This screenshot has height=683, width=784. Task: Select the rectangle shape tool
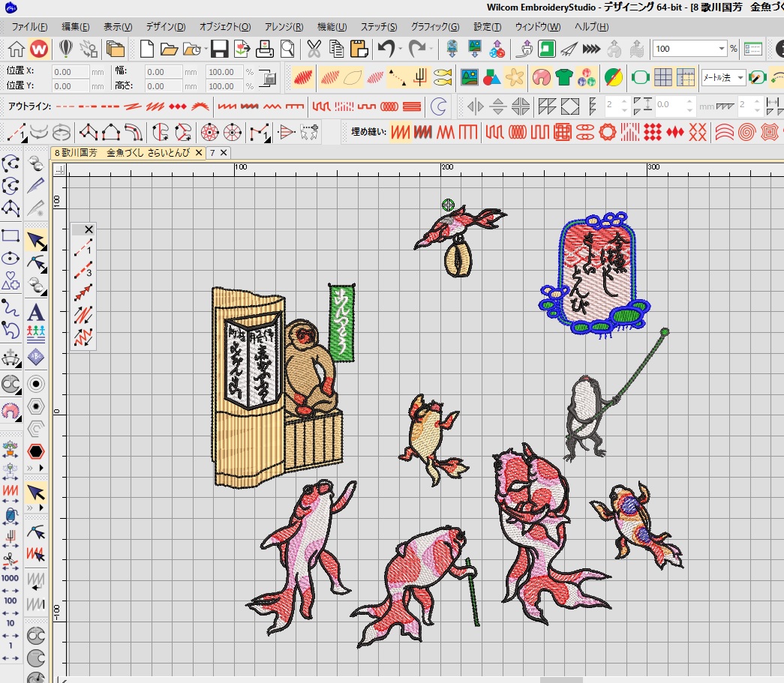(11, 236)
